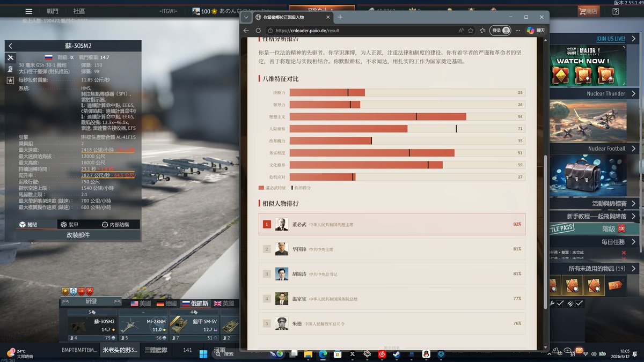This screenshot has height=362, width=644.
Task: Switch to 關閉 view tab
Action: pos(36,225)
